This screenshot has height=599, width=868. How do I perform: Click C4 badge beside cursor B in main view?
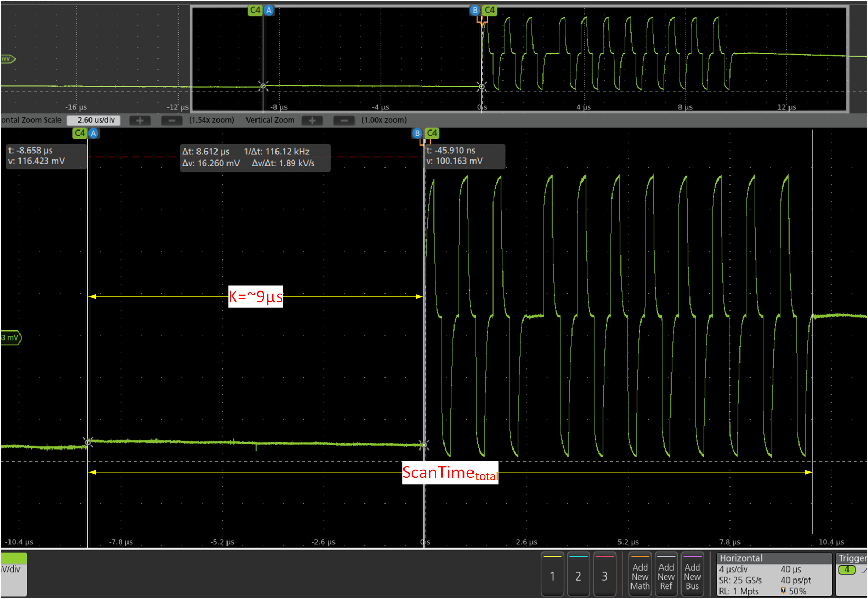tap(432, 133)
